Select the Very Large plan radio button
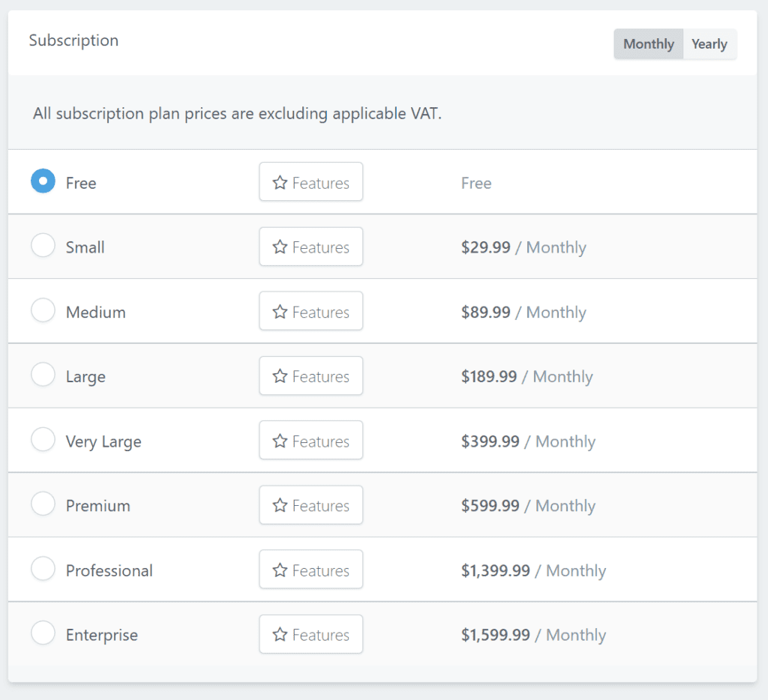 pyautogui.click(x=43, y=438)
